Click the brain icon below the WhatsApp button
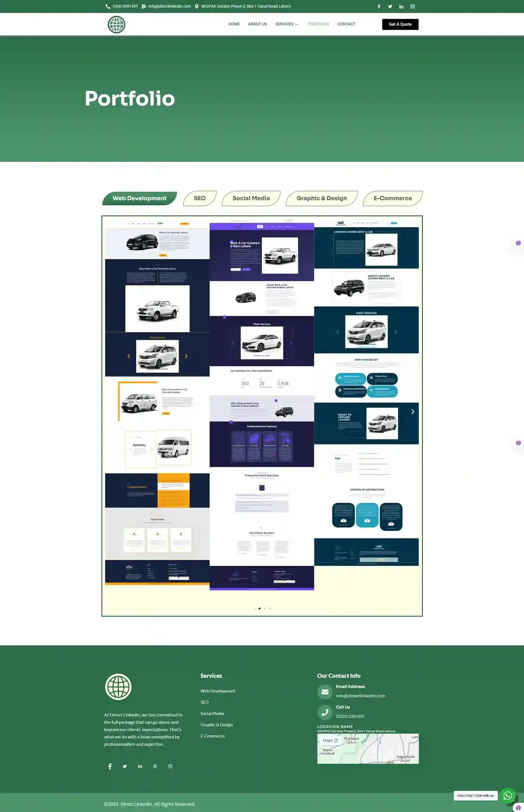The width and height of the screenshot is (524, 812). point(518,808)
